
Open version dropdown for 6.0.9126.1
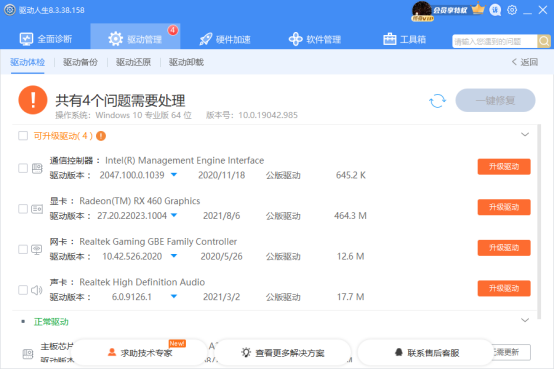click(x=174, y=296)
